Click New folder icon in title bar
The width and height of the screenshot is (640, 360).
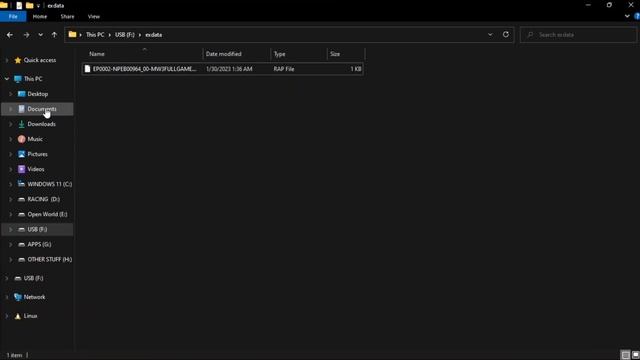point(29,6)
